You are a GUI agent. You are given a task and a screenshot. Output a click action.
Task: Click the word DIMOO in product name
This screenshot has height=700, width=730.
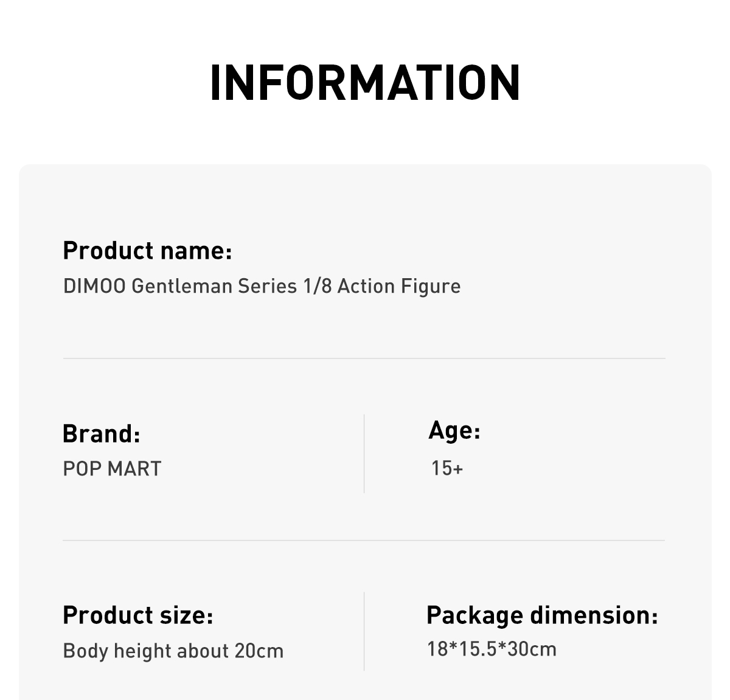point(94,286)
